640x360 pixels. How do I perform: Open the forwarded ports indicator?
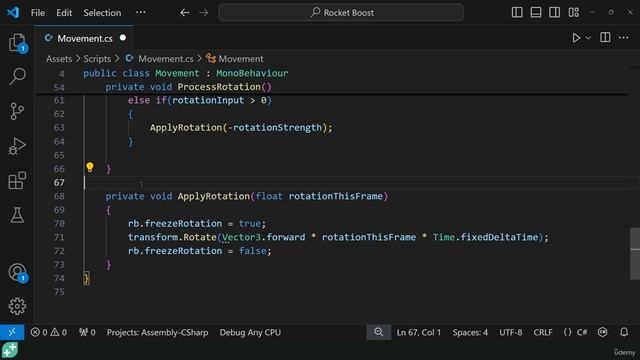87,332
